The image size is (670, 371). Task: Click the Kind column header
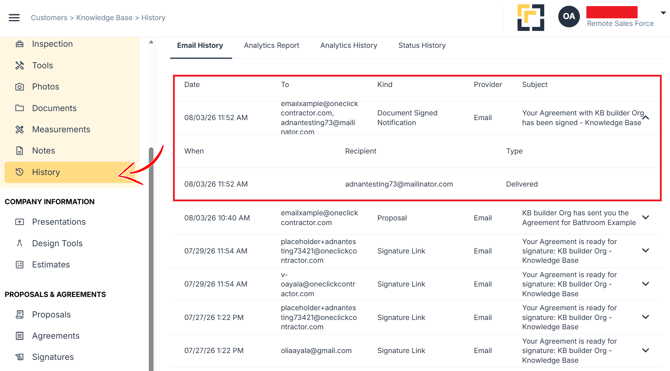coord(385,85)
